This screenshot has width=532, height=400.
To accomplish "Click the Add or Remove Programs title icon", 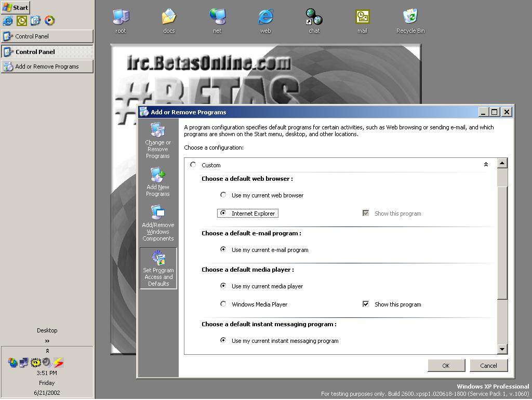I will (x=144, y=112).
